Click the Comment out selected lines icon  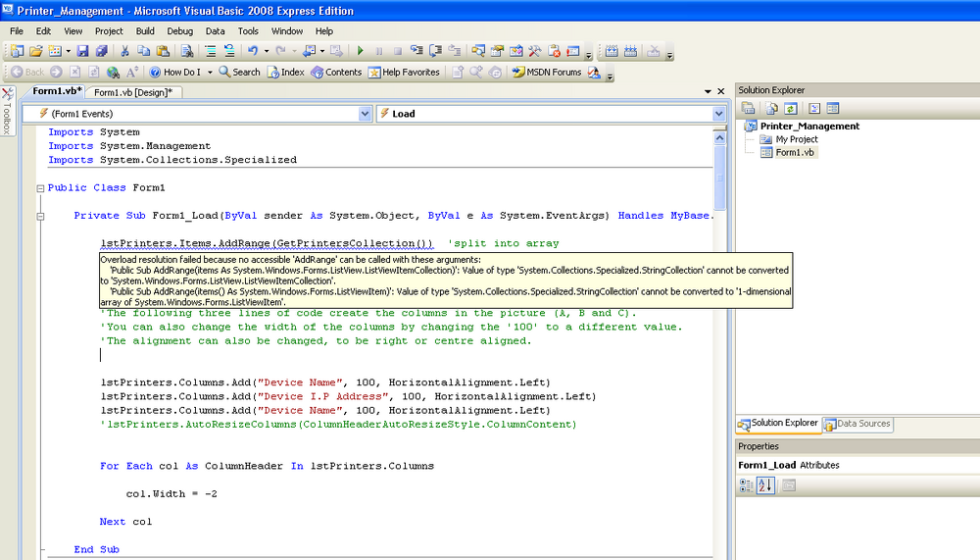point(210,51)
